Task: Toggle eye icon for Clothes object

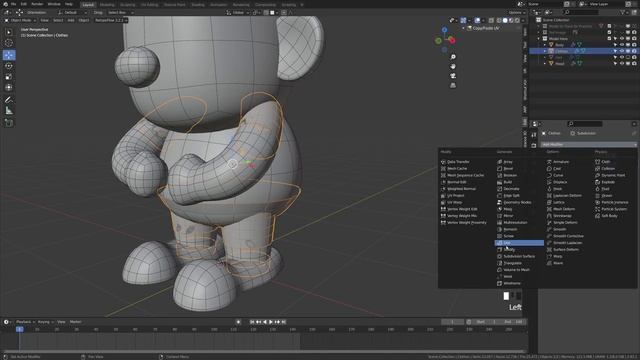Action: coord(621,51)
